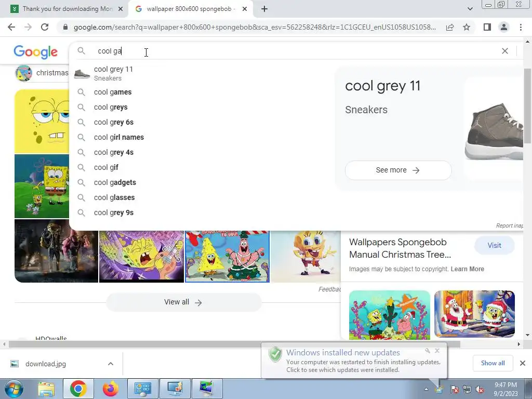Click the 'Learn More' copyright link
Image resolution: width=532 pixels, height=399 pixels.
[467, 269]
